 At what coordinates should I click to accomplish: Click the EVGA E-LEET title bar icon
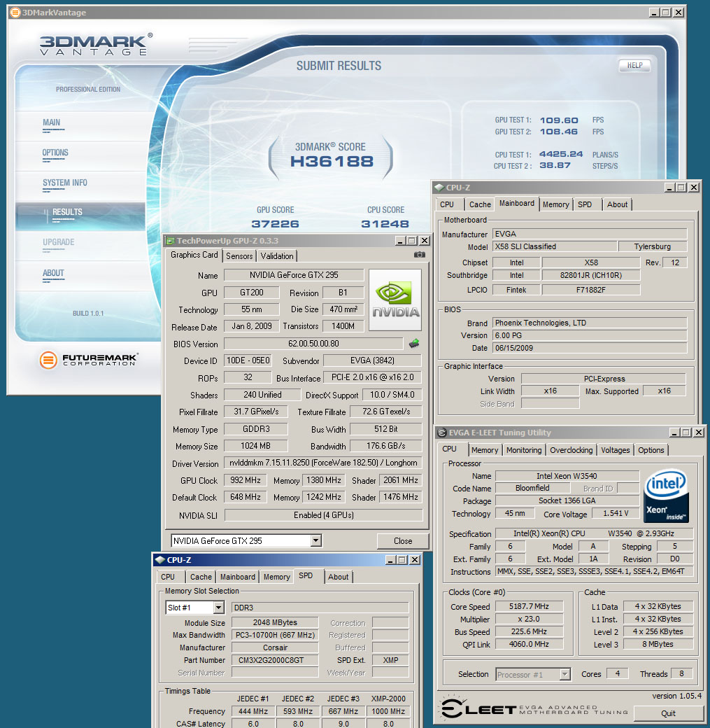[x=442, y=433]
